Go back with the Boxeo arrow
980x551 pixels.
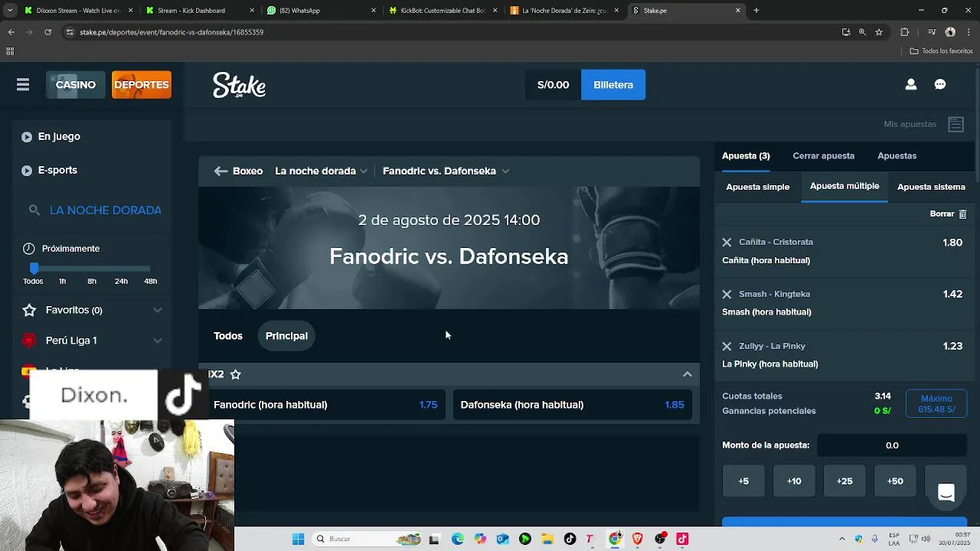point(220,171)
